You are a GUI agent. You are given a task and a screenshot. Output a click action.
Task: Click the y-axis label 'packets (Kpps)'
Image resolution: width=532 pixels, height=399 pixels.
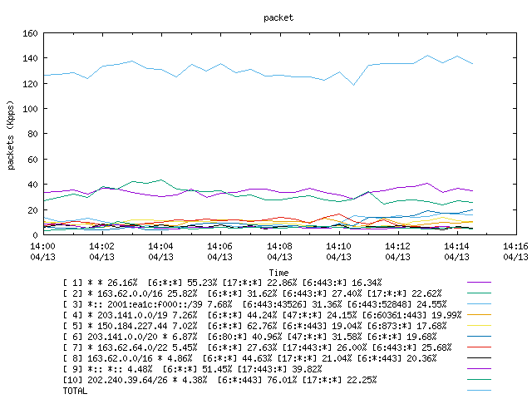pos(11,135)
